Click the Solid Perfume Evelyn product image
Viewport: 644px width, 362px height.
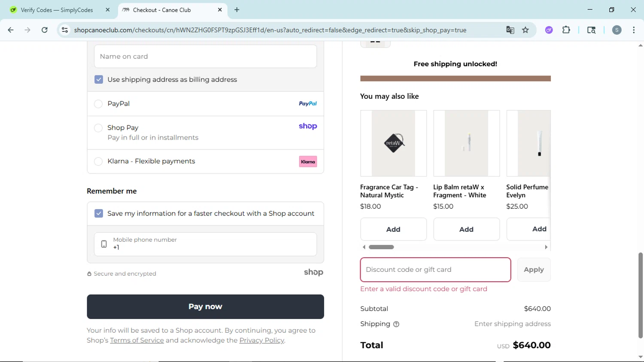click(529, 143)
